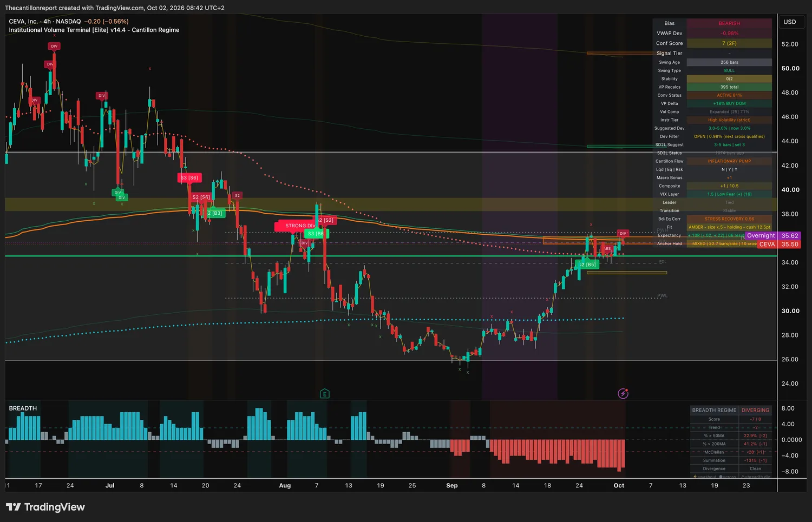Click the small "ABS" marker near price
This screenshot has width=812, height=522.
click(607, 249)
